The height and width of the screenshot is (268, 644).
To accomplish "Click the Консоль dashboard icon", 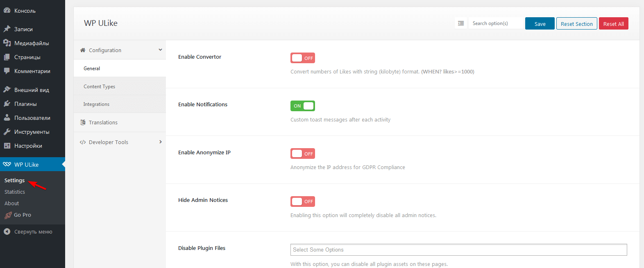I will pos(7,11).
